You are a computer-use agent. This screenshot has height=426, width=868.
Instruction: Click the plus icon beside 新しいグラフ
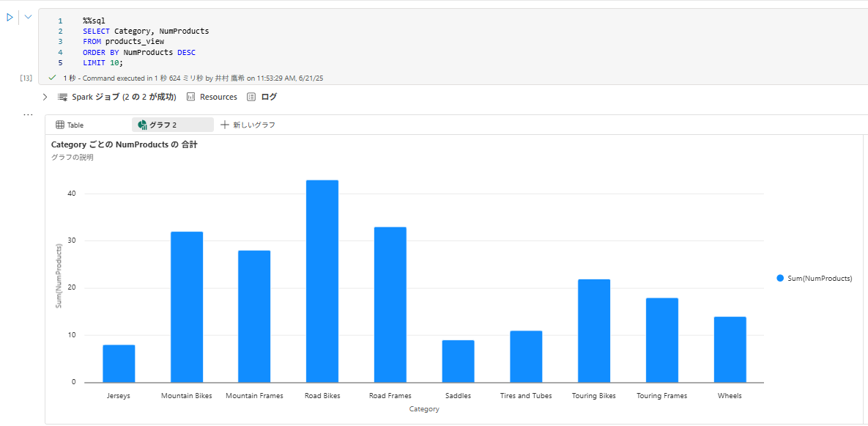pyautogui.click(x=225, y=125)
